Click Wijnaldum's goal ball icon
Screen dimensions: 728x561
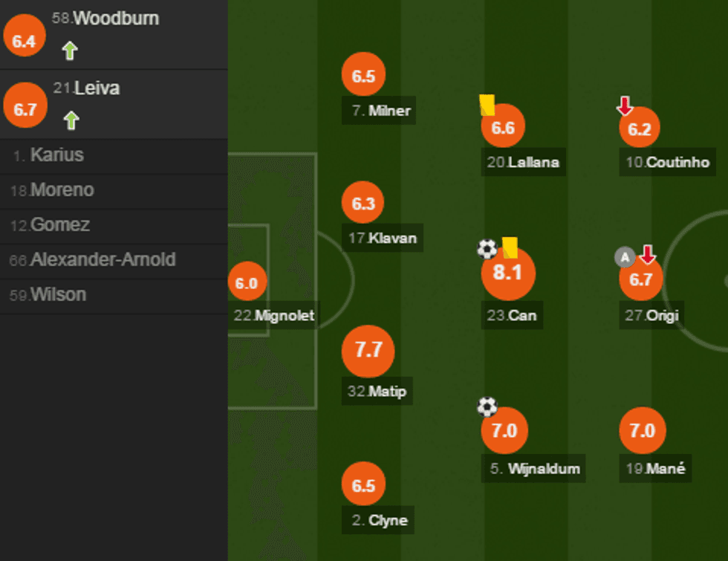pyautogui.click(x=487, y=406)
